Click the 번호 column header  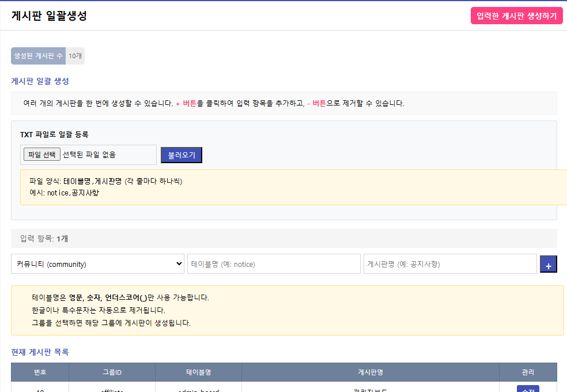40,372
